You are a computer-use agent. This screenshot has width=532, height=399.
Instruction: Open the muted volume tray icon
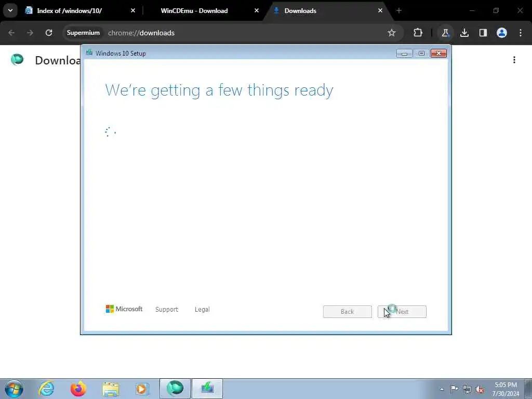(480, 389)
